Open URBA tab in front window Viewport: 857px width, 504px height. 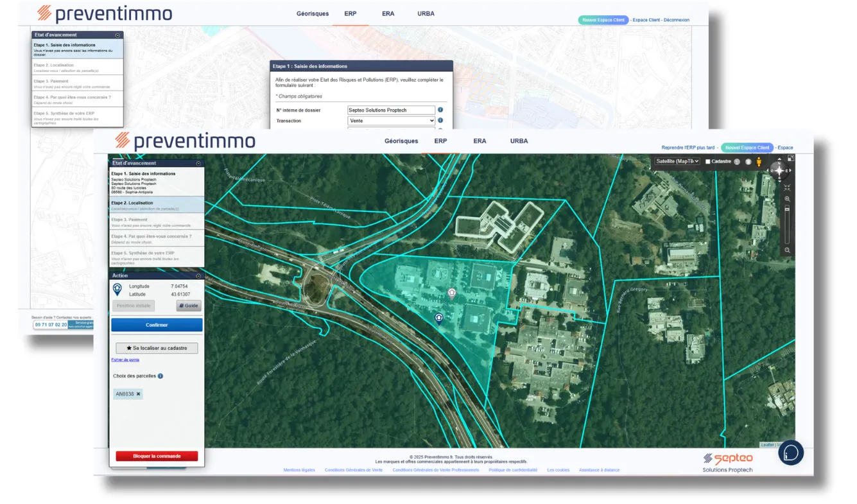click(519, 141)
